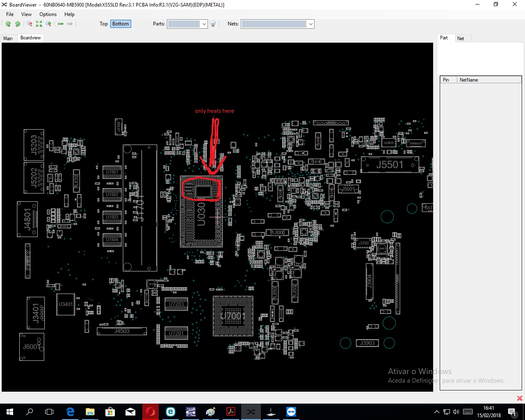Image resolution: width=525 pixels, height=420 pixels.
Task: Expand the Parts dropdown list
Action: (204, 24)
